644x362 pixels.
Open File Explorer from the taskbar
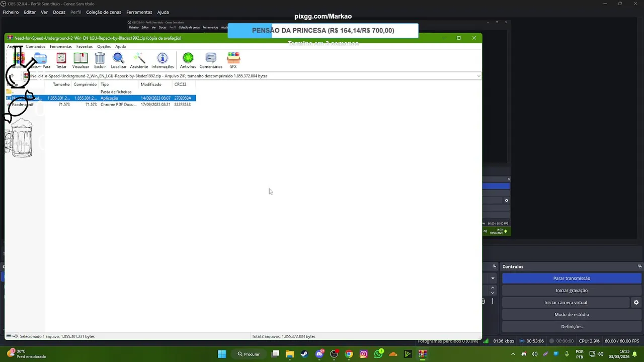click(289, 354)
